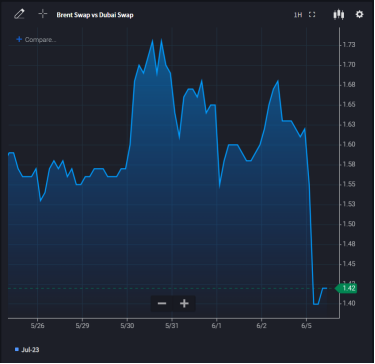This screenshot has height=364, width=375.
Task: Open chart settings gear
Action: pos(359,14)
